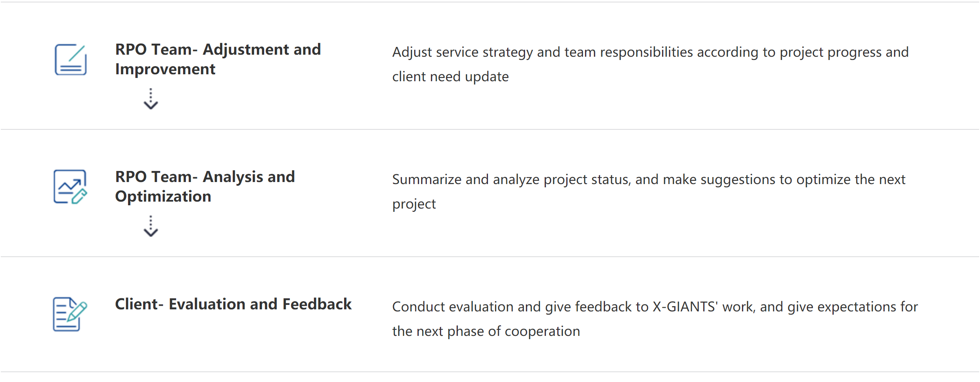Click the words 'RPO Team-' in the Adjustment heading
This screenshot has width=980, height=382.
[157, 49]
